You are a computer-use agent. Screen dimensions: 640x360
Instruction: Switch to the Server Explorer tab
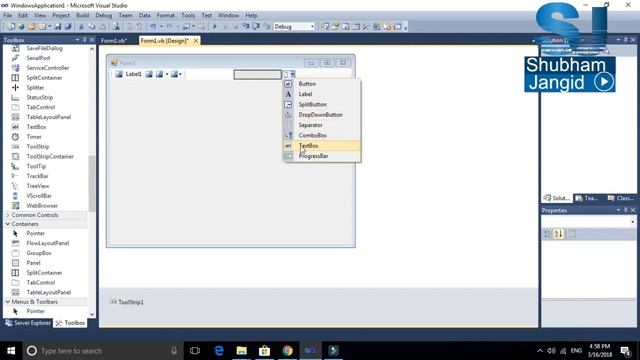28,323
